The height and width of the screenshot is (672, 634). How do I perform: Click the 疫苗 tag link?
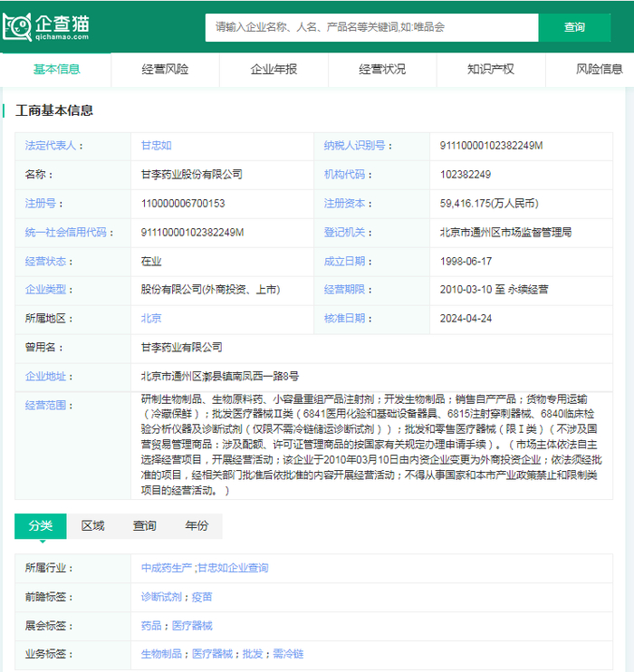point(202,597)
